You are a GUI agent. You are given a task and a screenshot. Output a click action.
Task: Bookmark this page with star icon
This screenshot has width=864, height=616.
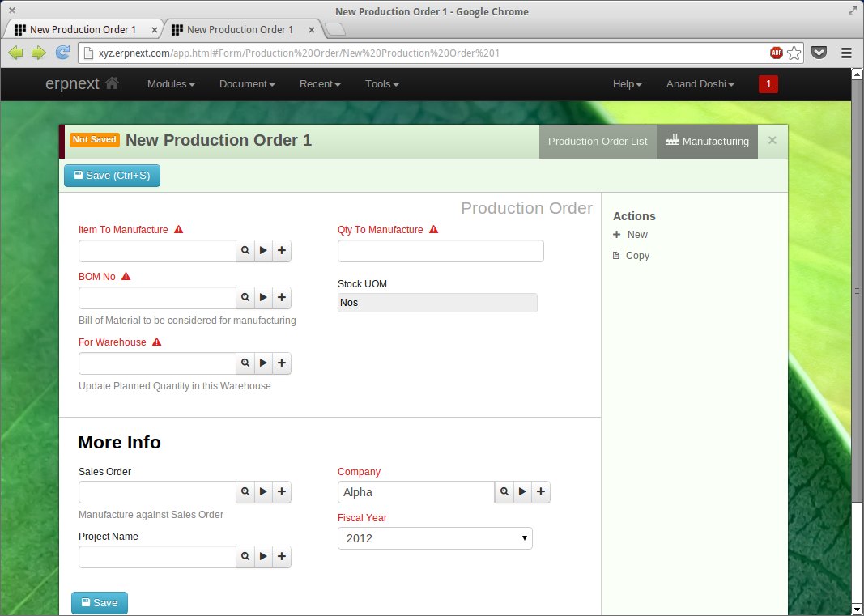[x=794, y=53]
